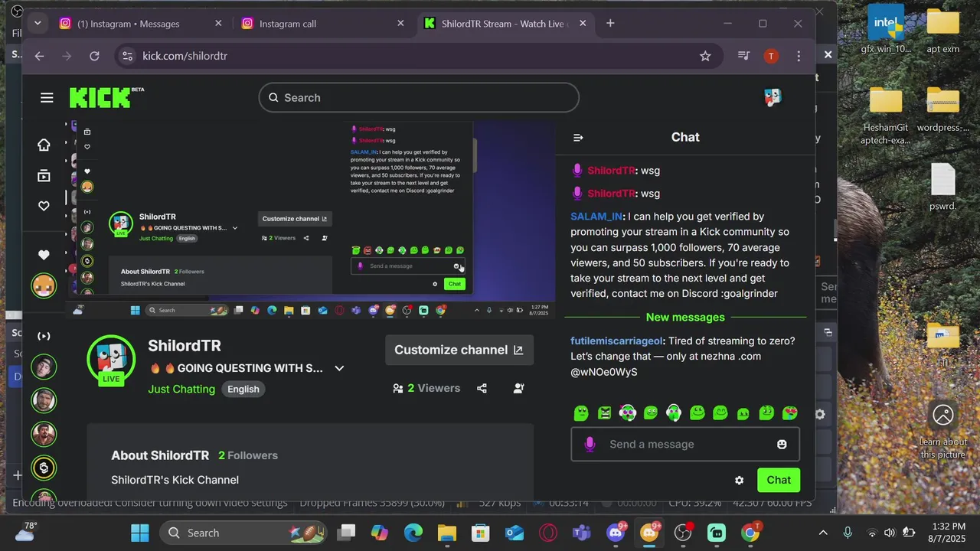Open a new browser tab
980x551 pixels.
tap(610, 23)
